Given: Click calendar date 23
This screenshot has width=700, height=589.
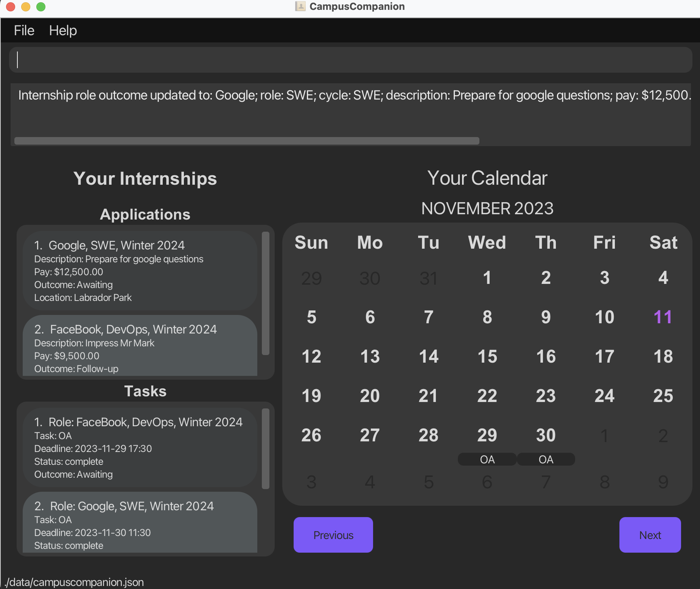Looking at the screenshot, I should point(546,396).
